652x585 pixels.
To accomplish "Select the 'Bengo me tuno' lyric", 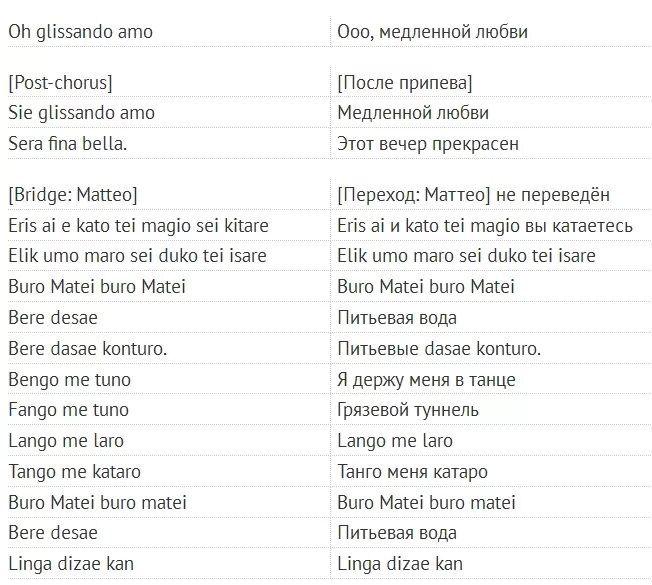I will pyautogui.click(x=69, y=380).
